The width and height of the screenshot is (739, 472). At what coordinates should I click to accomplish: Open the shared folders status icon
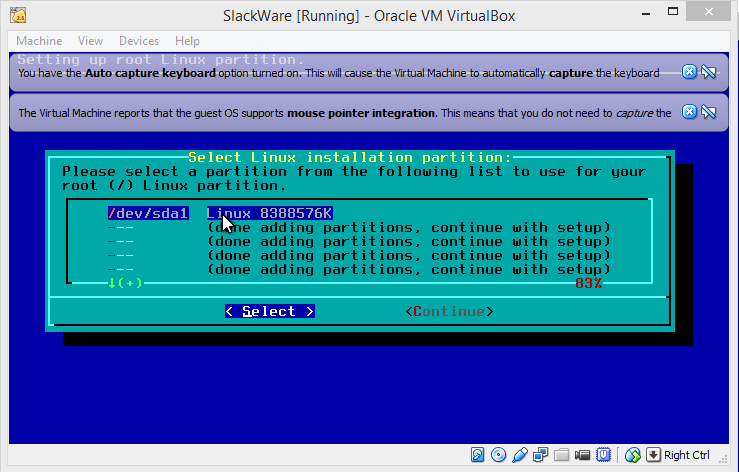(561, 455)
